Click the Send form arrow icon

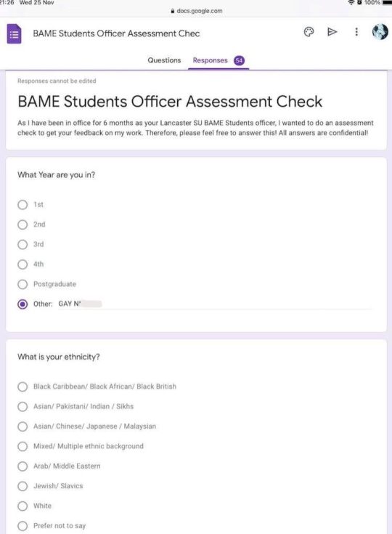(332, 32)
